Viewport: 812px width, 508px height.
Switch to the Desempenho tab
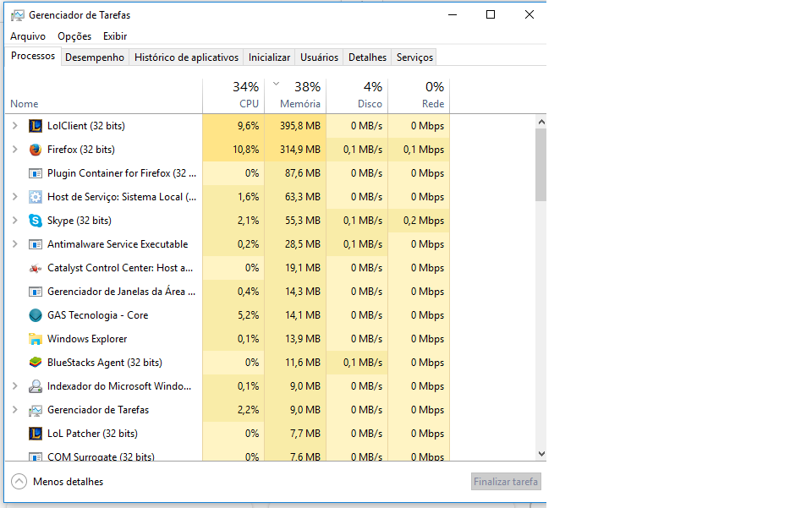click(x=95, y=57)
